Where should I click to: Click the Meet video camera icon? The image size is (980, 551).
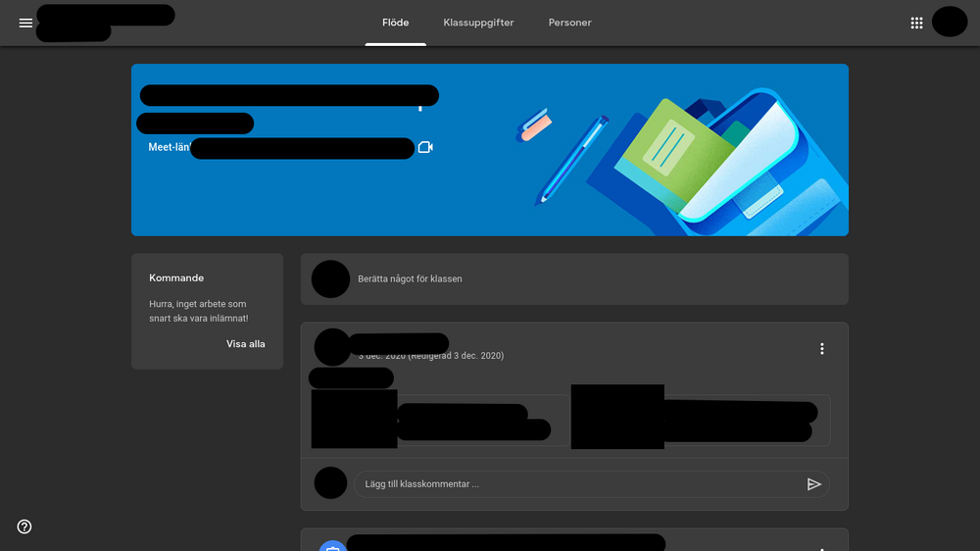425,147
